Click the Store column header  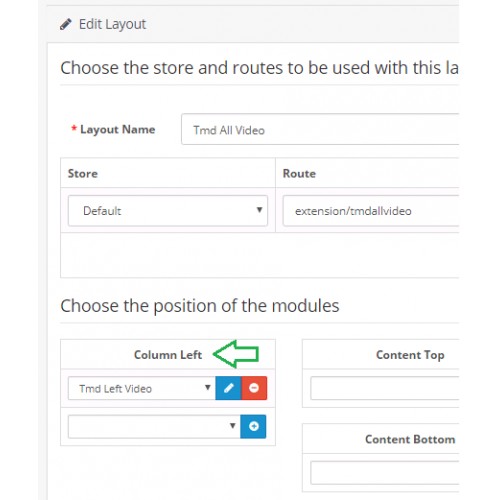point(83,173)
